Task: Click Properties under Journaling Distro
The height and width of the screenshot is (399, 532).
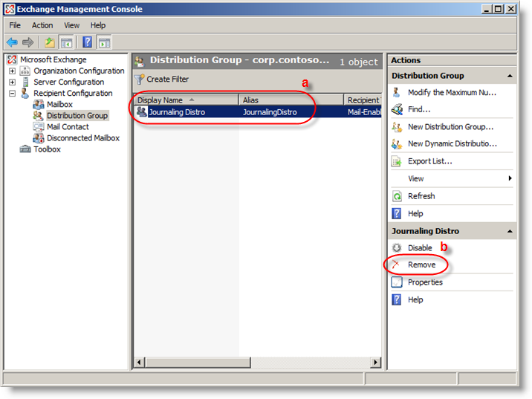Action: (x=425, y=282)
